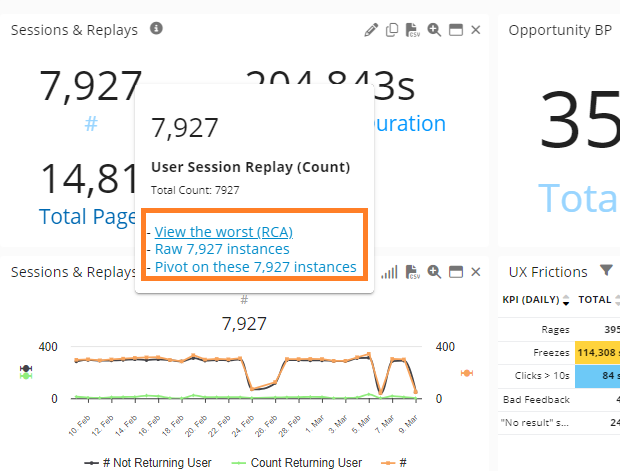Image resolution: width=620 pixels, height=471 pixels.
Task: Click the pencil edit icon on Sessions & Replays
Action: pyautogui.click(x=371, y=30)
